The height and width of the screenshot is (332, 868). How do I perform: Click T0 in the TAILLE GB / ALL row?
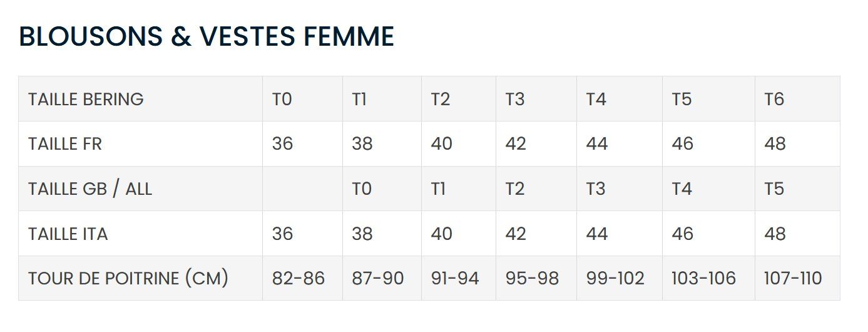pyautogui.click(x=362, y=189)
